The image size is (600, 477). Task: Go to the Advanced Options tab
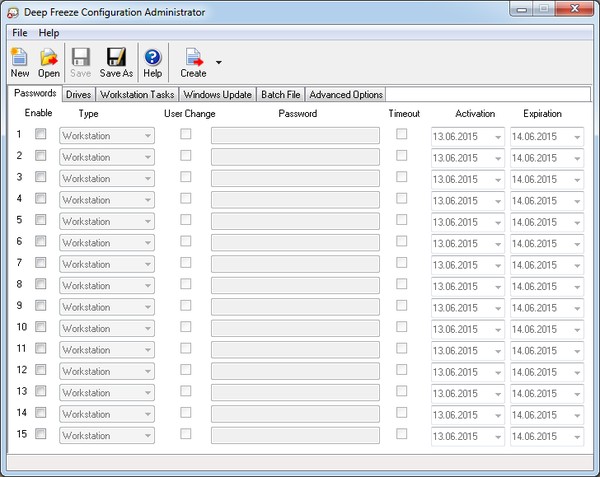click(345, 95)
